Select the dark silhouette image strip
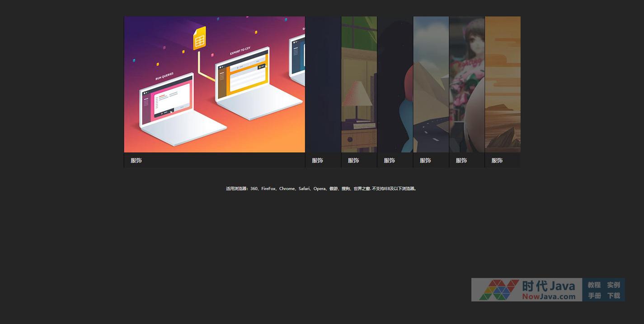The width and height of the screenshot is (644, 324). coord(395,84)
